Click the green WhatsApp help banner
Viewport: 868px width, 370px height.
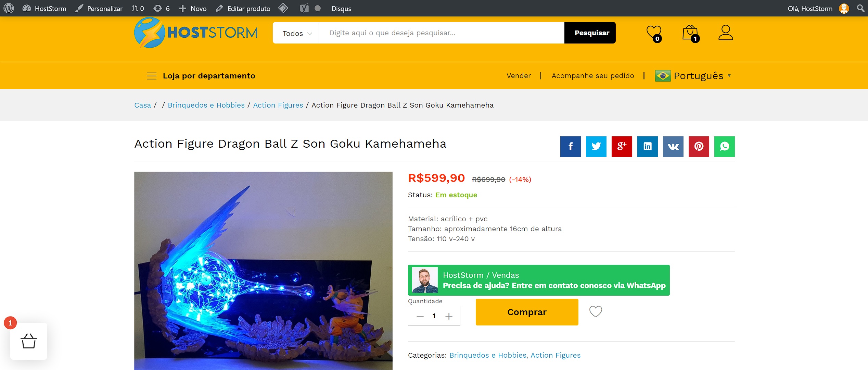pos(539,280)
